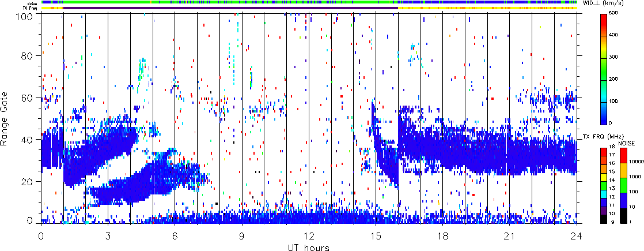Click tick label 6 on UT hours axis
Image resolution: width=644 pixels, height=251 pixels.
(175, 236)
